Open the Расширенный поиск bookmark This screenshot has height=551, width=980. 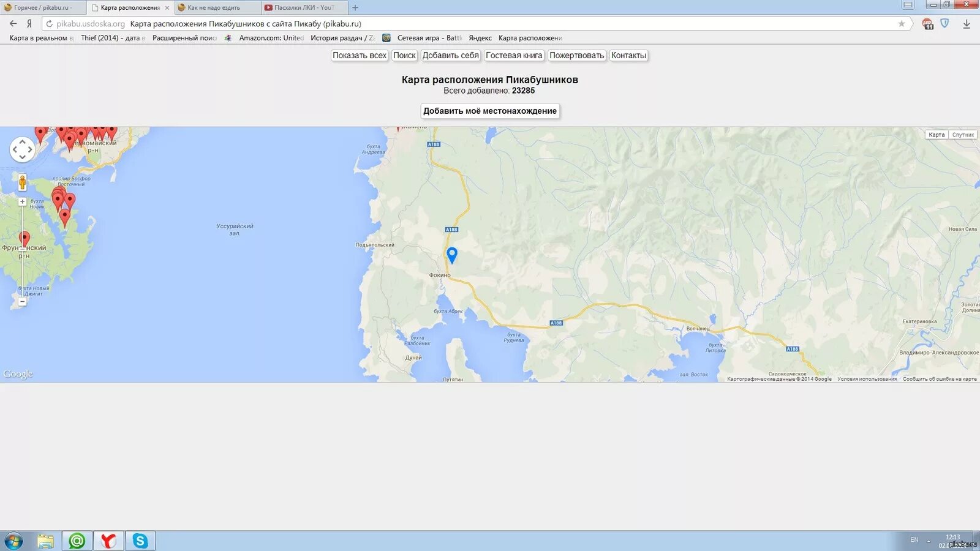click(184, 38)
